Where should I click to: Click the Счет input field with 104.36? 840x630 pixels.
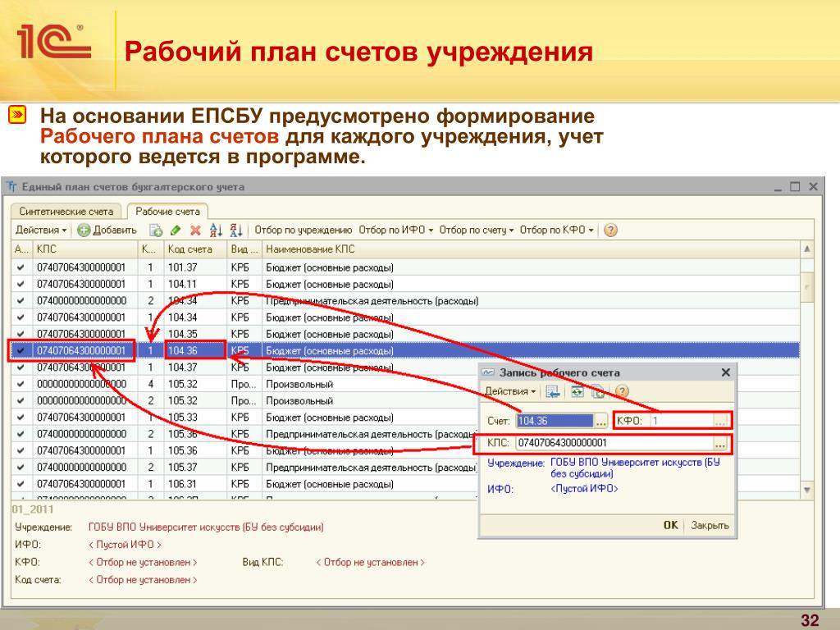(555, 421)
